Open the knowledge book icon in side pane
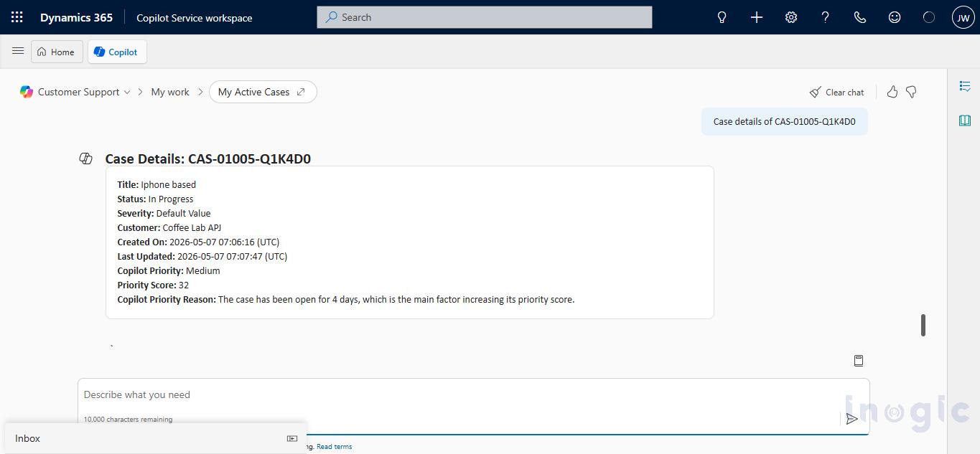980x454 pixels. click(965, 120)
